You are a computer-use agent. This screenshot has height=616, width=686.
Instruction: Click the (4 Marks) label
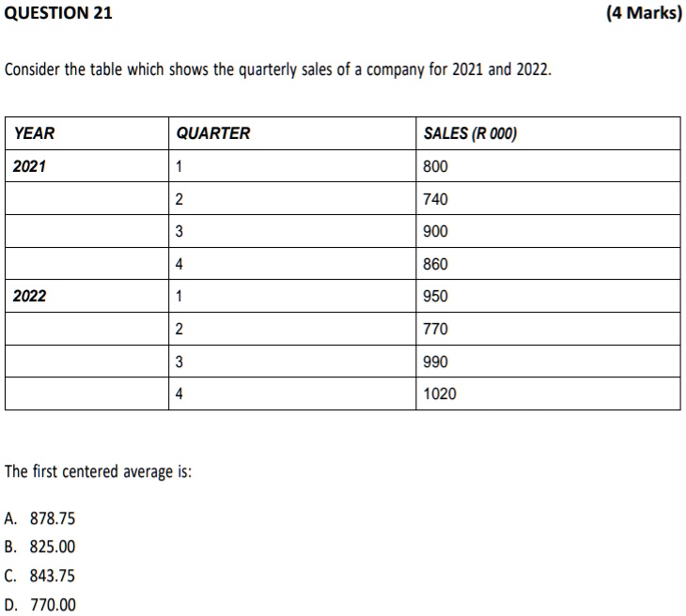(x=644, y=13)
